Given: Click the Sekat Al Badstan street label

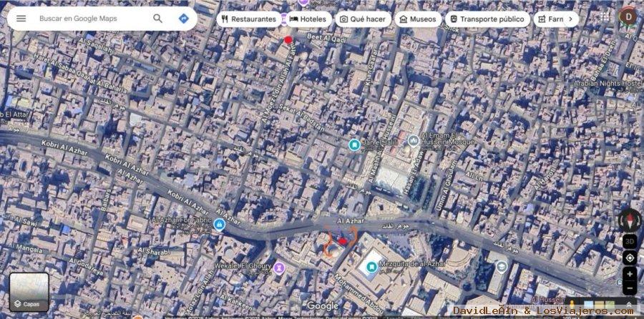Looking at the screenshot, I should tap(302, 117).
